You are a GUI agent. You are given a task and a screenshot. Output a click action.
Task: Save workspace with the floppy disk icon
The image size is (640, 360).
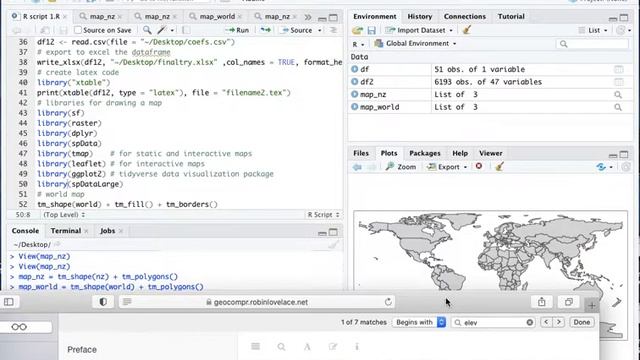[x=371, y=30]
